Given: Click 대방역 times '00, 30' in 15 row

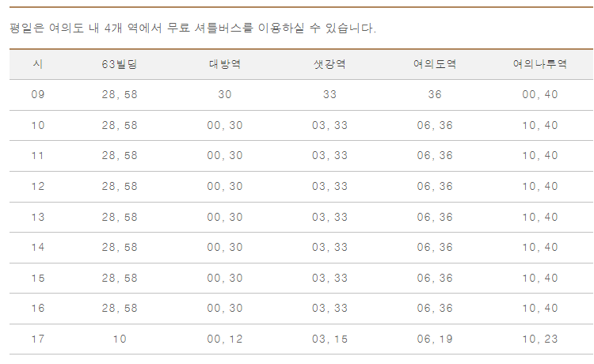Looking at the screenshot, I should coord(225,278).
